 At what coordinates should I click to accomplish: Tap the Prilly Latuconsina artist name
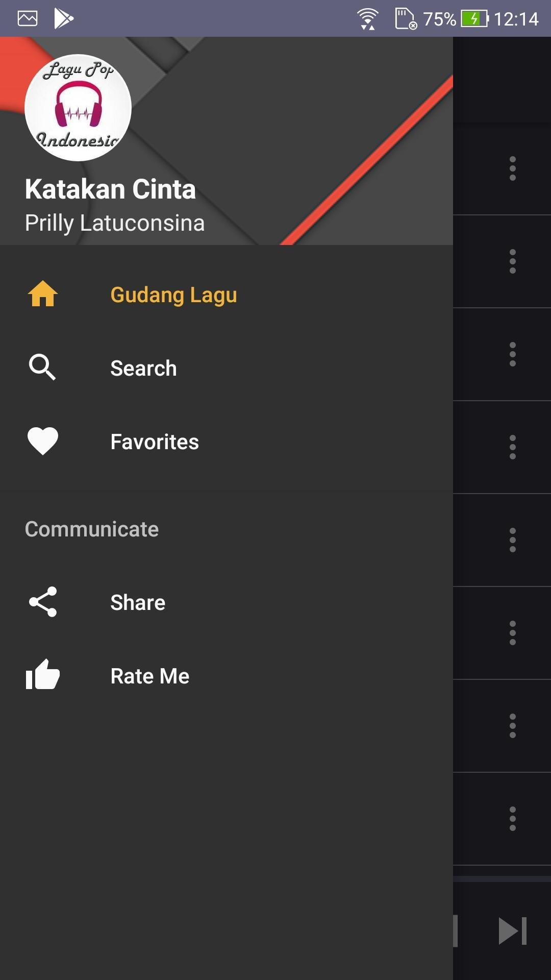point(115,223)
